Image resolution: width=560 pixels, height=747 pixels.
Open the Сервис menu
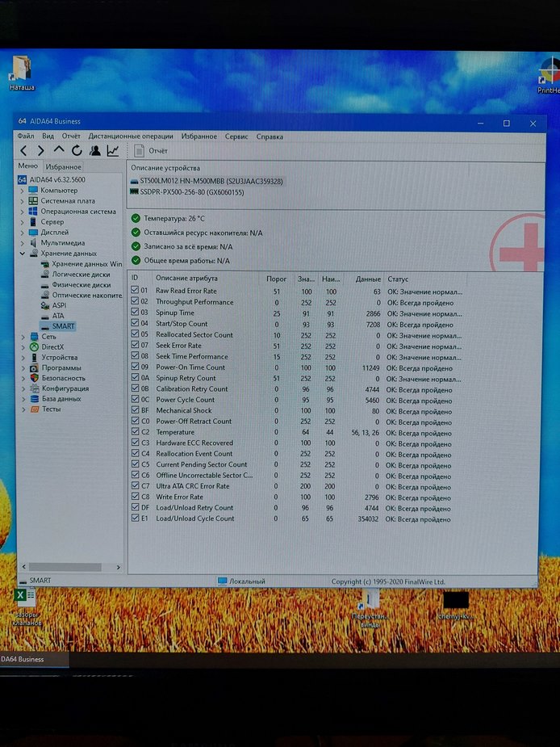coord(236,136)
